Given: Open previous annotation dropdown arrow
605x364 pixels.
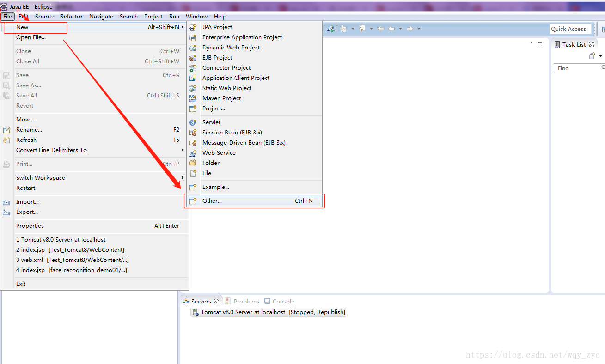Looking at the screenshot, I should (x=371, y=29).
